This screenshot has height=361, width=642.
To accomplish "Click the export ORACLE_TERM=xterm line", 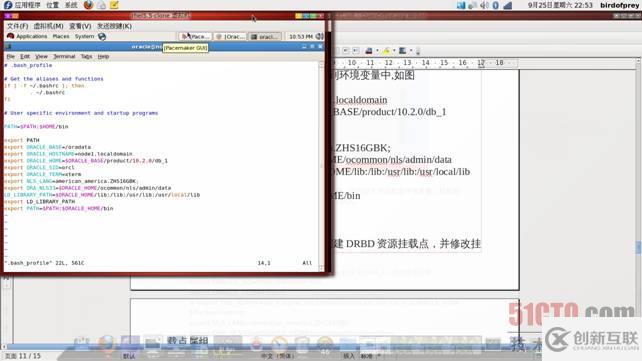I will (43, 174).
